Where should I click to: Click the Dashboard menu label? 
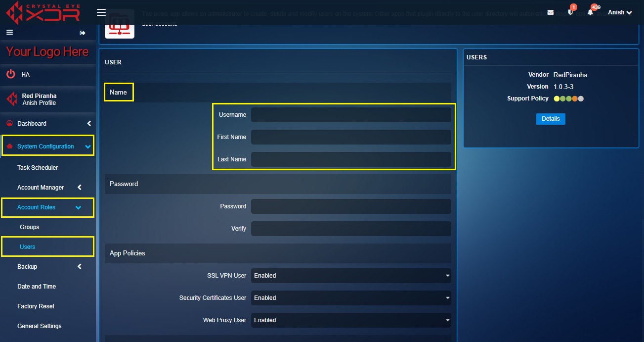32,124
